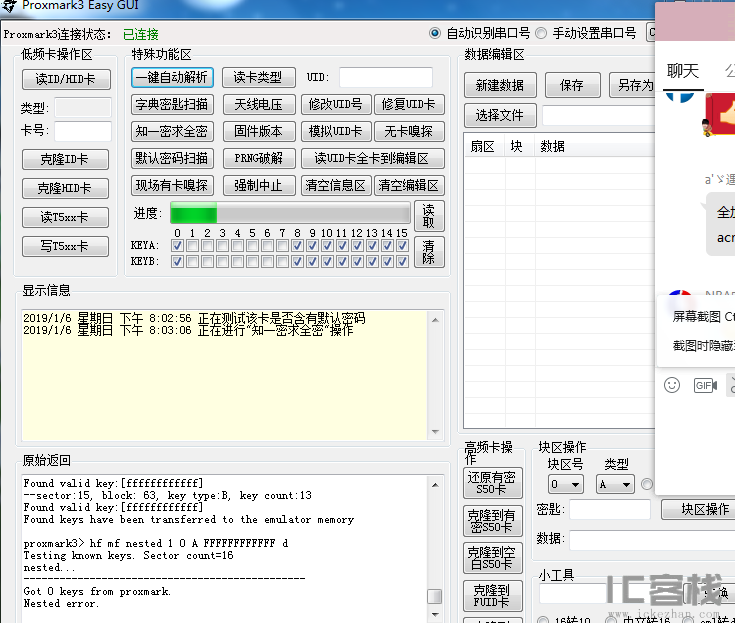735x623 pixels.
Task: Click the 读取 read keys button
Action: [429, 216]
